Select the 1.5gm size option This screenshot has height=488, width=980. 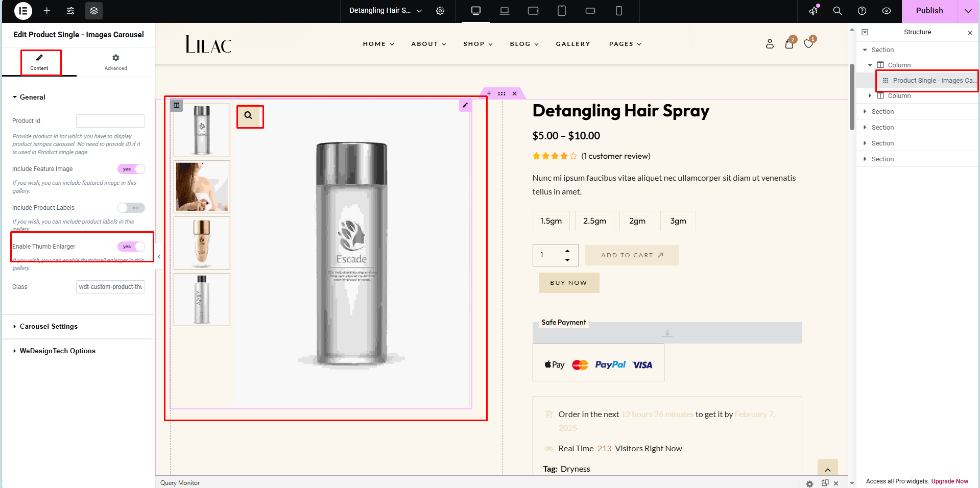click(551, 221)
